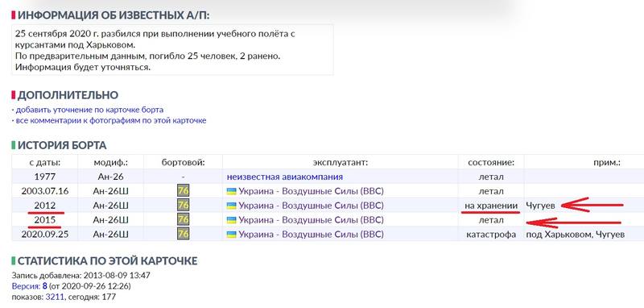Select the 2003.07.16 date cell
The height and width of the screenshot is (308, 644).
tap(45, 192)
